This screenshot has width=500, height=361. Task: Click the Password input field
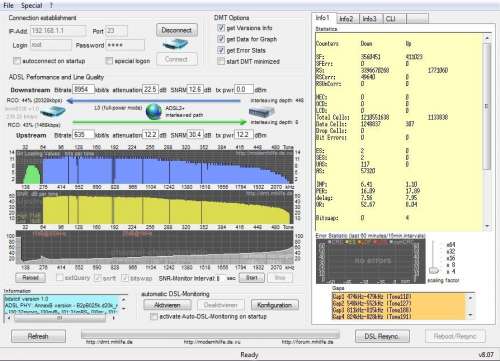(125, 45)
